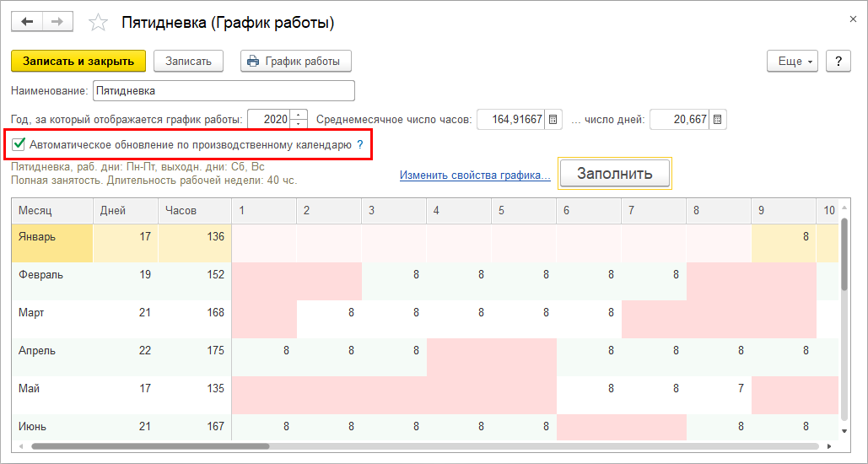
Task: Toggle Автоматическое обновление по производственному календарю checkbox
Action: 19,145
